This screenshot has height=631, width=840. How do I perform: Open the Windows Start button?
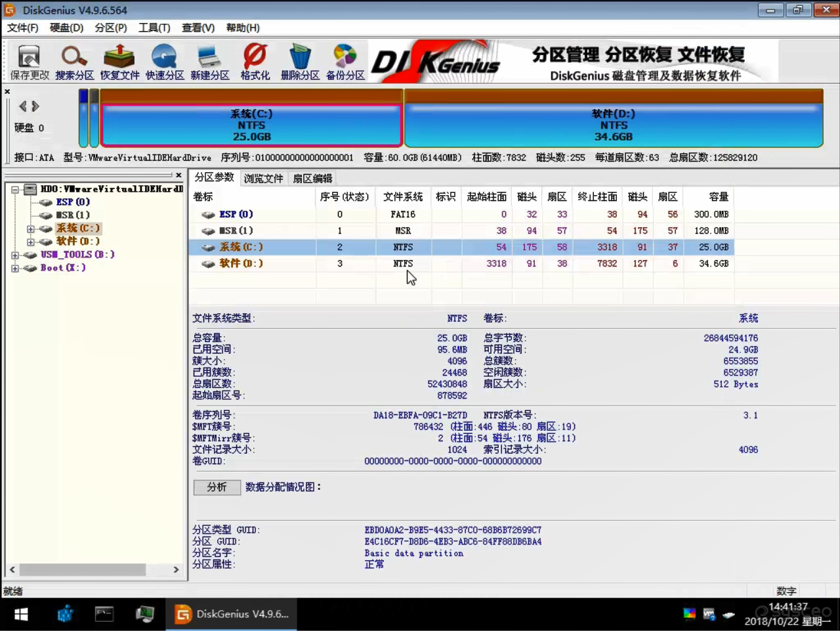pyautogui.click(x=21, y=615)
